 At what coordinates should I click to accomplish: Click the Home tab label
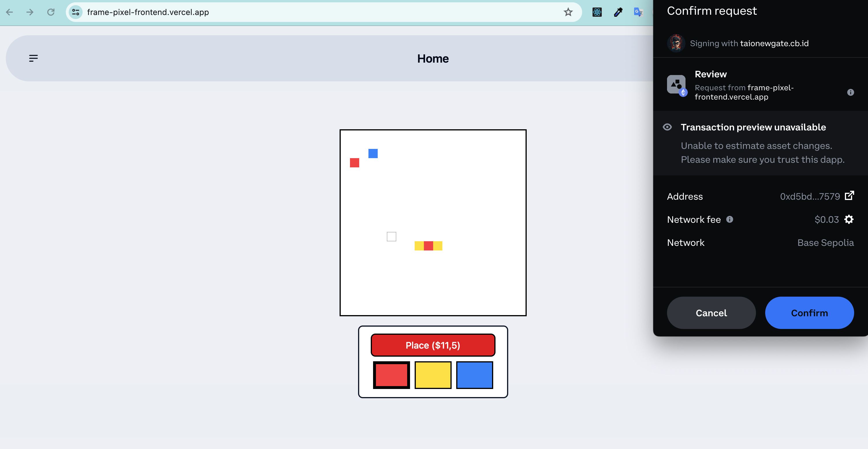tap(433, 57)
